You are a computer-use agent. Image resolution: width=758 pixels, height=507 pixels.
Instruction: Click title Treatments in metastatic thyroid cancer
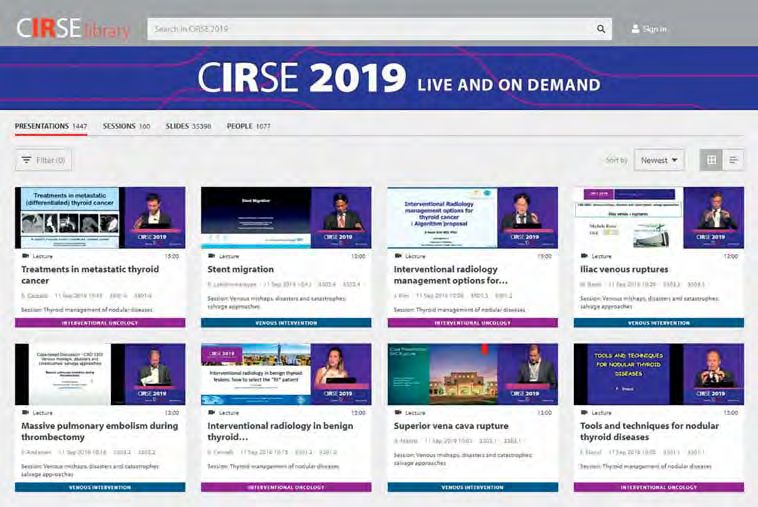(90, 275)
